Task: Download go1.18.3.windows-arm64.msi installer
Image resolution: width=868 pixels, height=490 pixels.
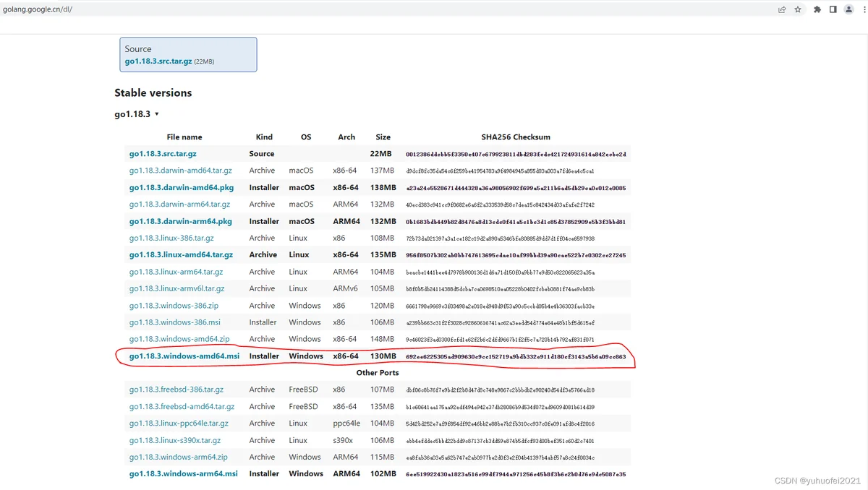Action: (184, 474)
